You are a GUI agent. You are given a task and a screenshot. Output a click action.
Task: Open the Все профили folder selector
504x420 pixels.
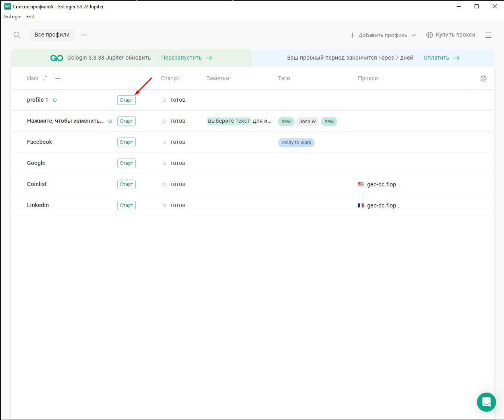pyautogui.click(x=52, y=35)
